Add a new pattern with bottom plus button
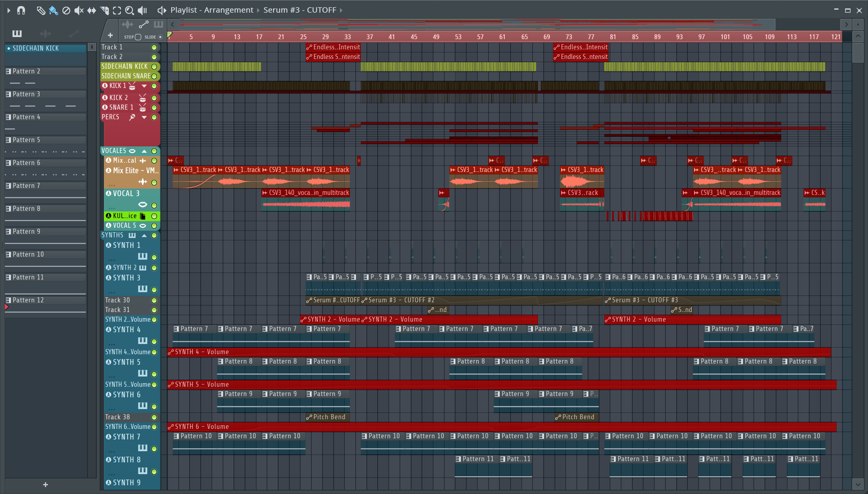868x494 pixels. (x=46, y=484)
